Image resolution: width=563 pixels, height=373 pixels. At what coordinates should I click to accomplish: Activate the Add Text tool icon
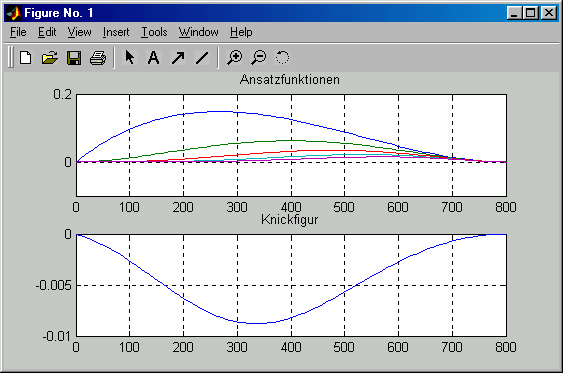coord(153,57)
